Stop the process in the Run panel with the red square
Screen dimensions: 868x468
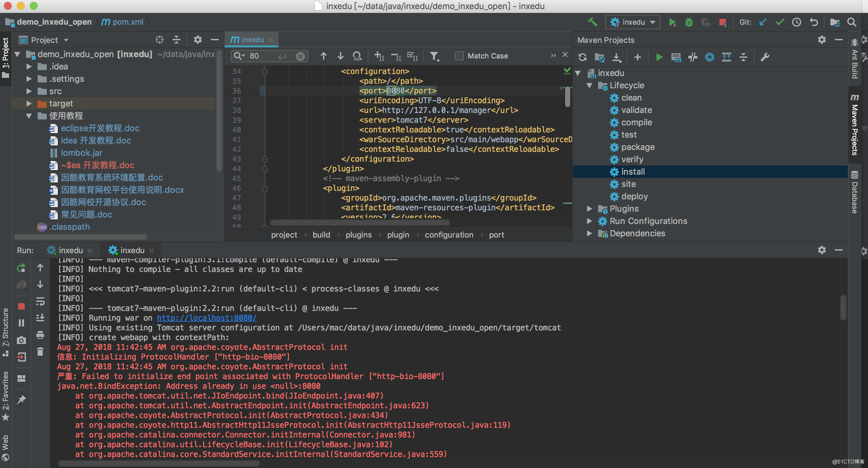point(21,306)
